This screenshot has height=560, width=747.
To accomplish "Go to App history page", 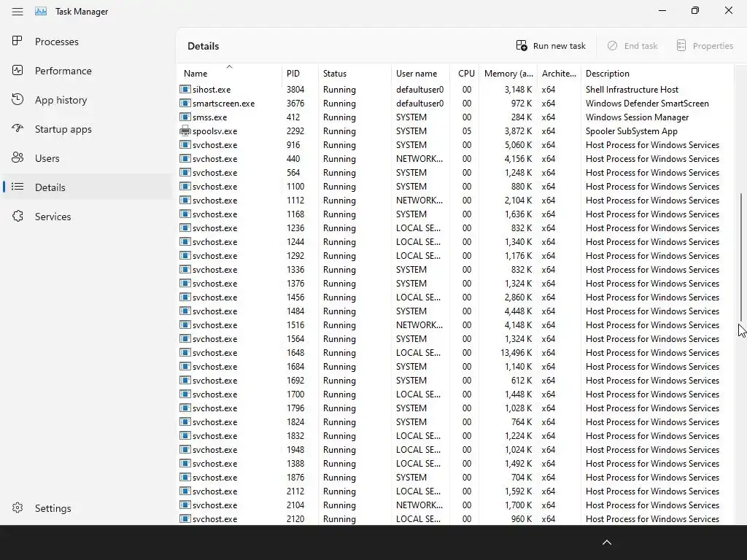I will (x=61, y=100).
